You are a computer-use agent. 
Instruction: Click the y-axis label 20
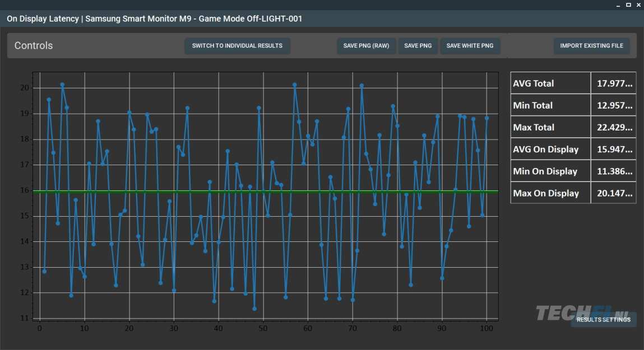coord(25,88)
